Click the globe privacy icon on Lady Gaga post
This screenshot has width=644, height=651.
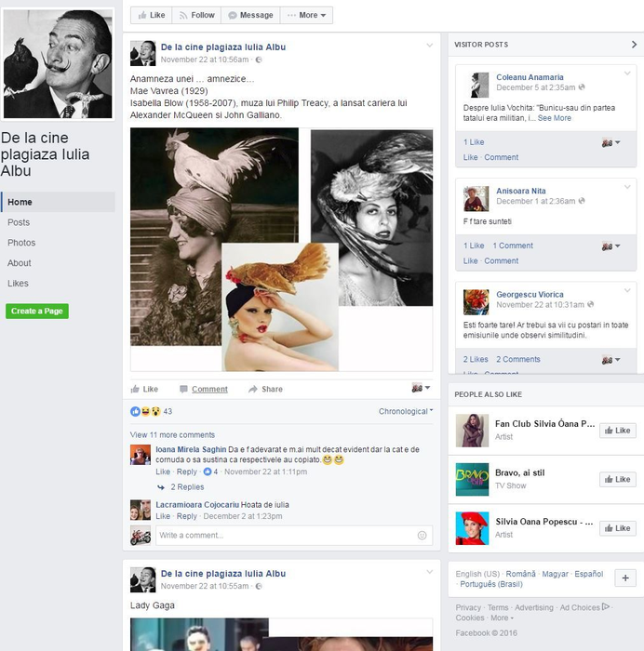(259, 586)
